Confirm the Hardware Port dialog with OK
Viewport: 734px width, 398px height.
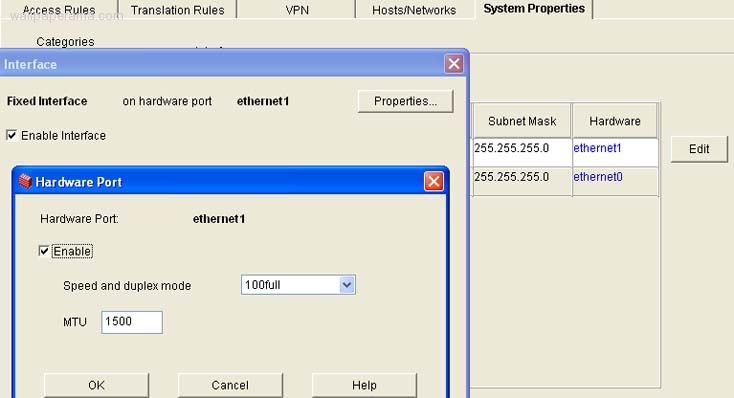pos(96,385)
